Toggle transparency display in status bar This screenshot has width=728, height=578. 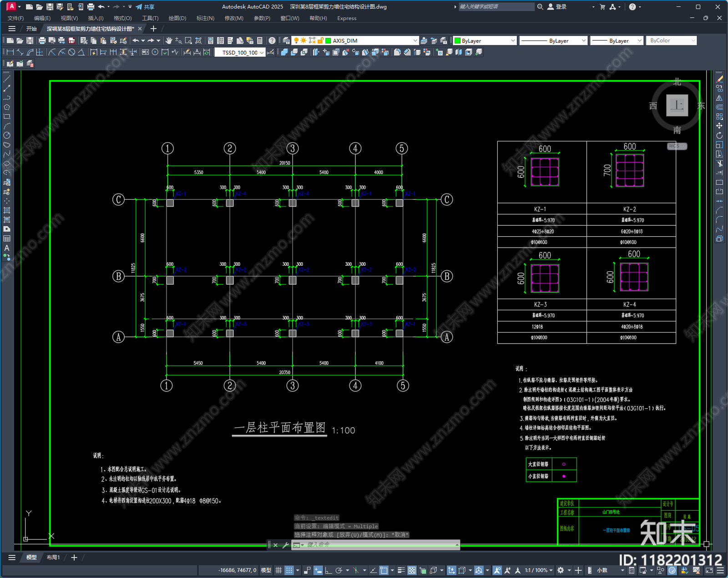coord(412,570)
